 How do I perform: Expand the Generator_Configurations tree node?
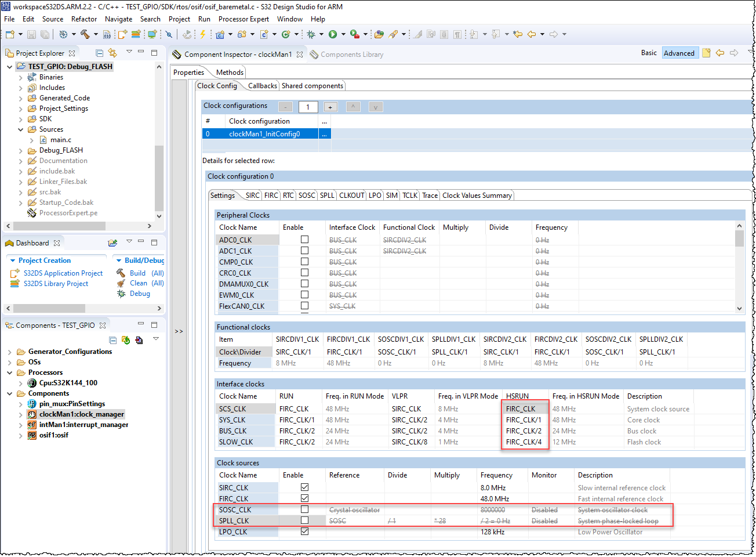tap(10, 352)
